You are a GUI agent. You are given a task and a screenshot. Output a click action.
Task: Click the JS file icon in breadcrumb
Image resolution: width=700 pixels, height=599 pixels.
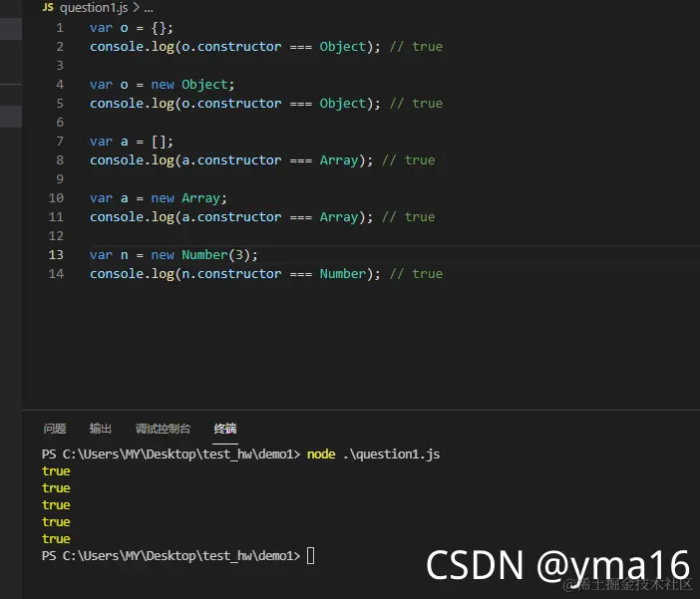point(48,7)
